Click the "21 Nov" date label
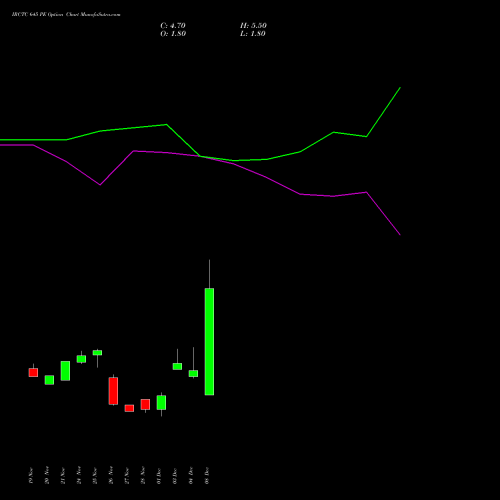This screenshot has width=500, height=500. pos(63,476)
